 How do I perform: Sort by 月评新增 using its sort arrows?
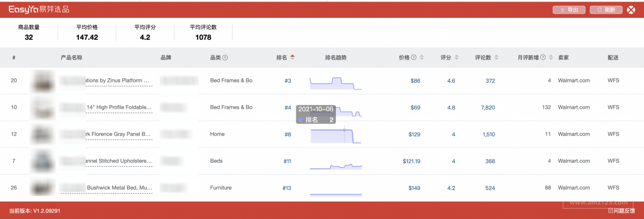551,57
